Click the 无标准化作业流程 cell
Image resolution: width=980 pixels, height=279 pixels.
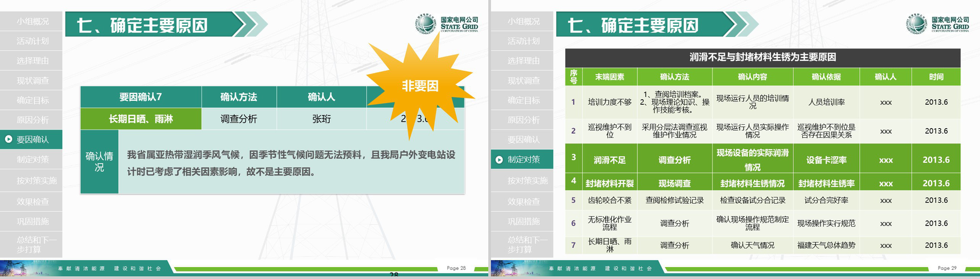pyautogui.click(x=610, y=223)
